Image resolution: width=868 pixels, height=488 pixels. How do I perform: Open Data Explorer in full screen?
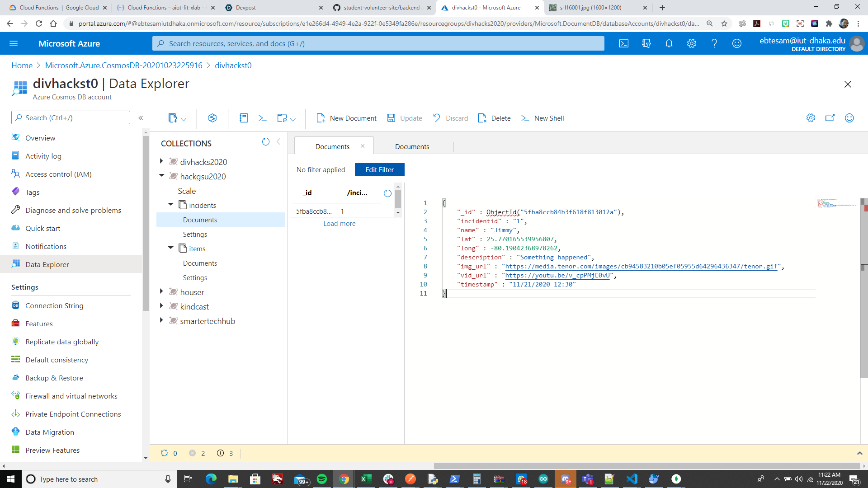(830, 118)
